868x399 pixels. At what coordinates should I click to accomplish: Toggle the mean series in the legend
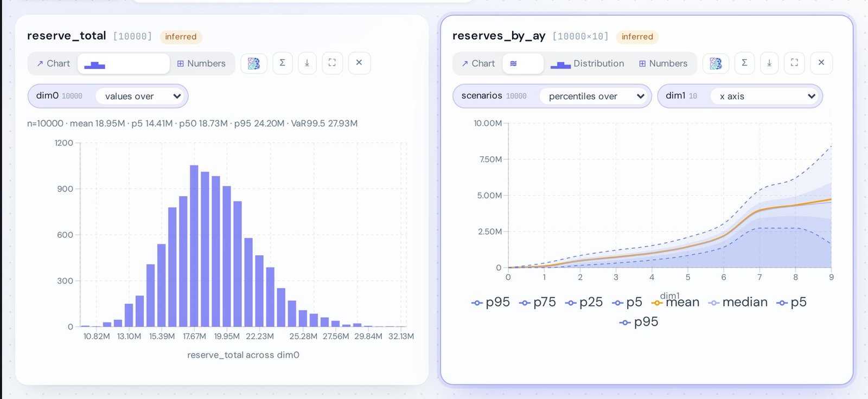pyautogui.click(x=676, y=303)
